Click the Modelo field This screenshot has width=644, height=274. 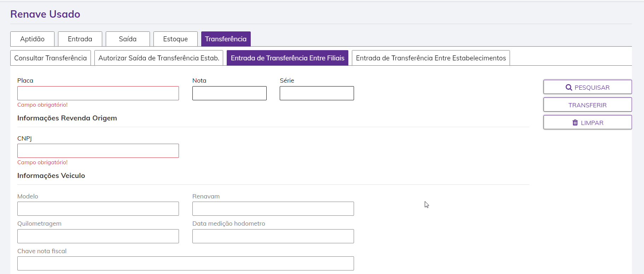[98, 209]
